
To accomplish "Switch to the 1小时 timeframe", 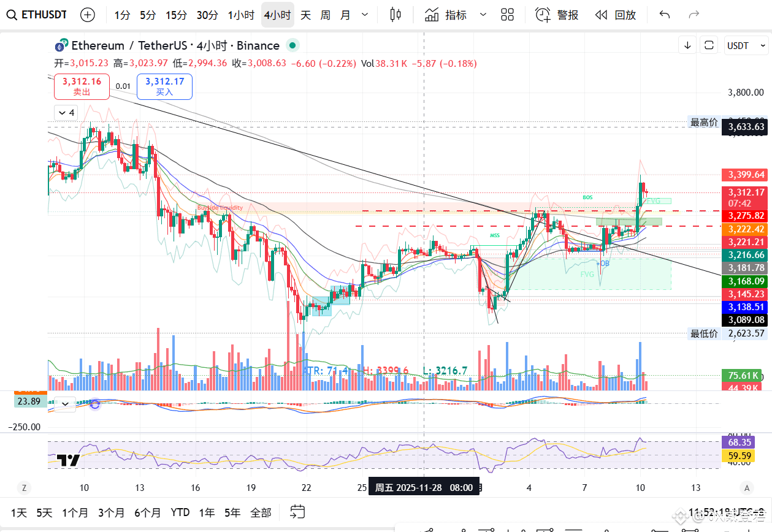I will 241,15.
